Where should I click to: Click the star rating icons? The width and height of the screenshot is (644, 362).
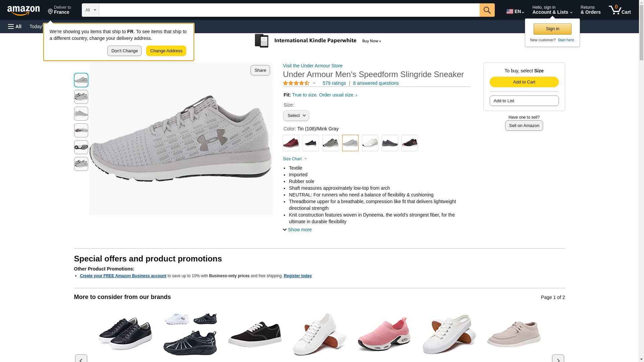coord(296,83)
